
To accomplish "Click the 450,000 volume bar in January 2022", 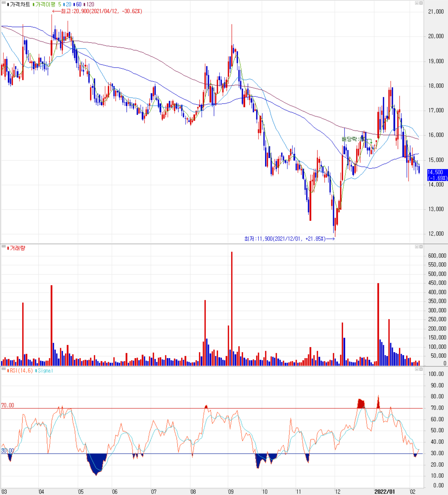I will 378,324.
